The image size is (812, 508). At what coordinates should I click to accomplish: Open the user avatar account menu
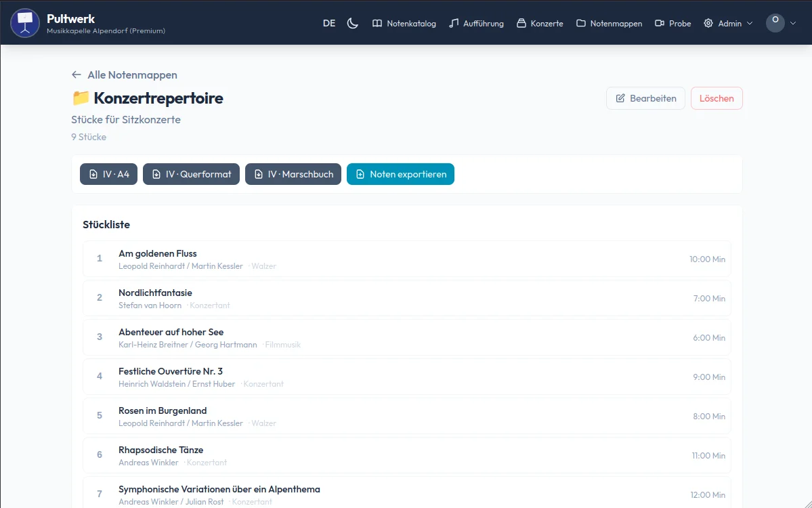pyautogui.click(x=775, y=22)
